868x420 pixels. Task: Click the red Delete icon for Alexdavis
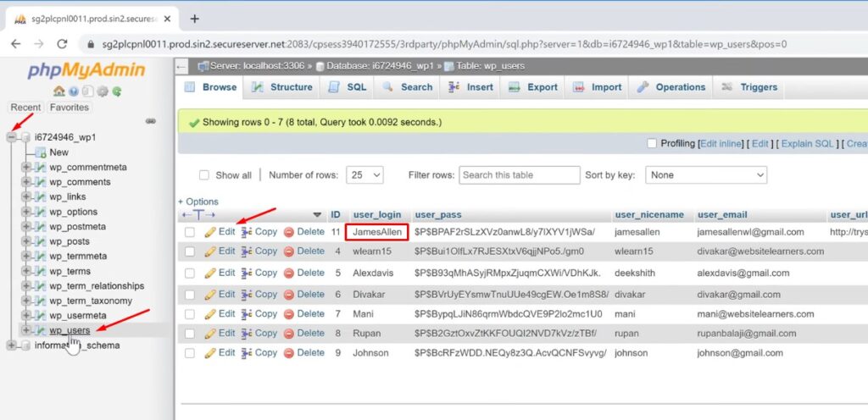tap(289, 273)
